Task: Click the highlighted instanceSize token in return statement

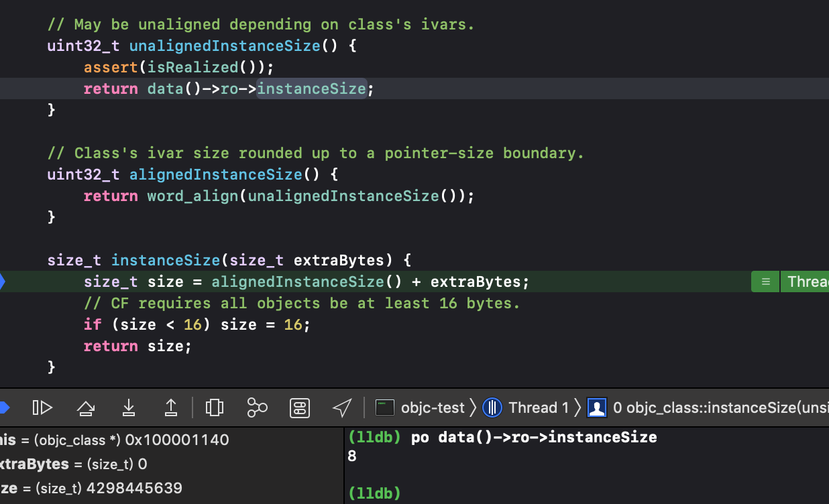Action: 312,88
